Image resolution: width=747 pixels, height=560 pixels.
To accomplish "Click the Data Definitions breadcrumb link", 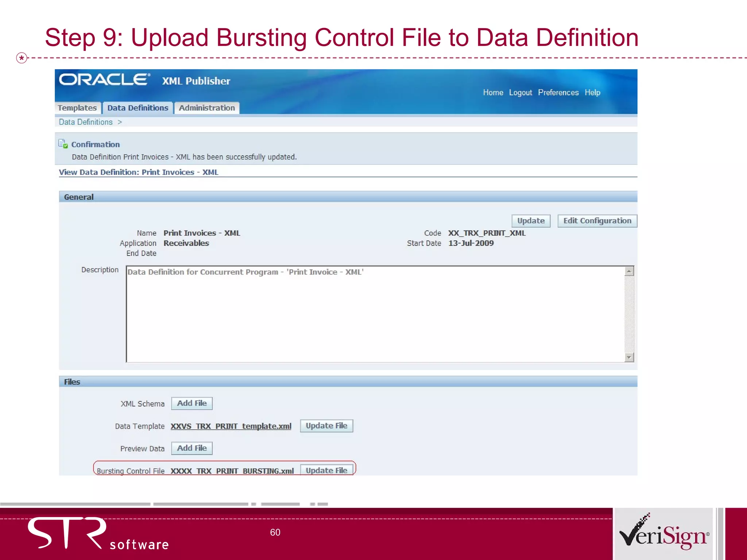I will [x=86, y=122].
